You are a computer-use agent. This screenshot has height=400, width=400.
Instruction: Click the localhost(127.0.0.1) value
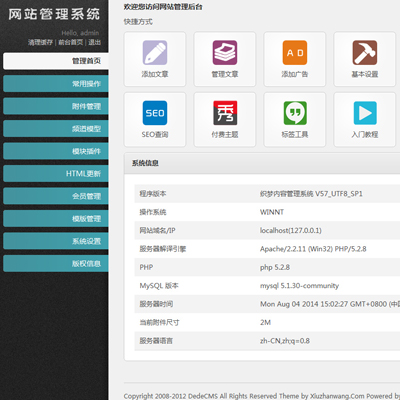(x=291, y=230)
